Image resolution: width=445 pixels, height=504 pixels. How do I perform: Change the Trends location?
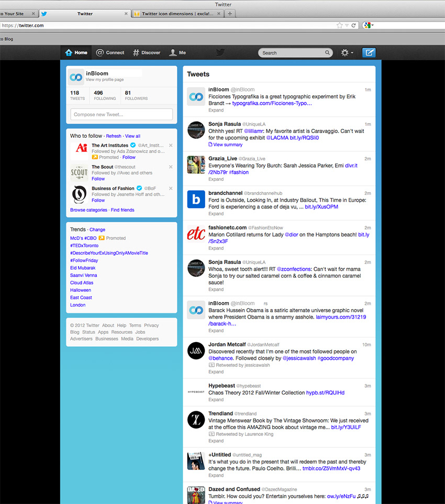[97, 229]
